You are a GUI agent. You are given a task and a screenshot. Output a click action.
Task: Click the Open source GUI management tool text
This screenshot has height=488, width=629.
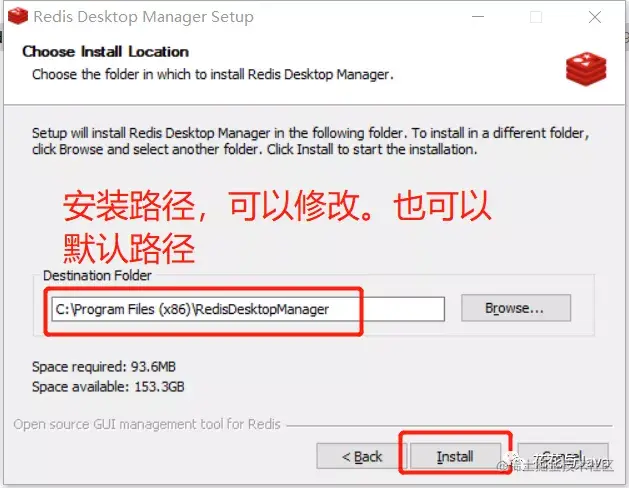pos(147,424)
